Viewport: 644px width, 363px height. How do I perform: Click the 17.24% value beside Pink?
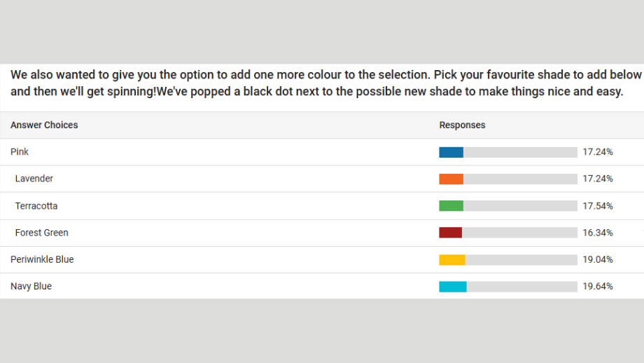[x=598, y=151]
